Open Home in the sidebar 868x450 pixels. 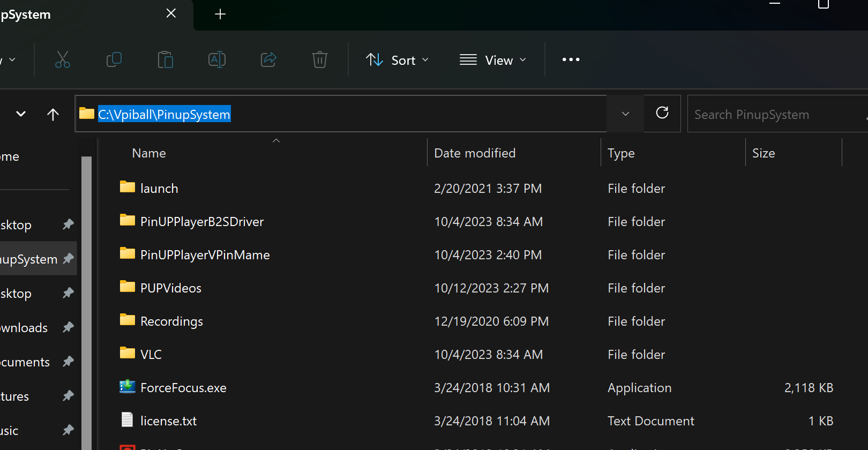pos(10,156)
